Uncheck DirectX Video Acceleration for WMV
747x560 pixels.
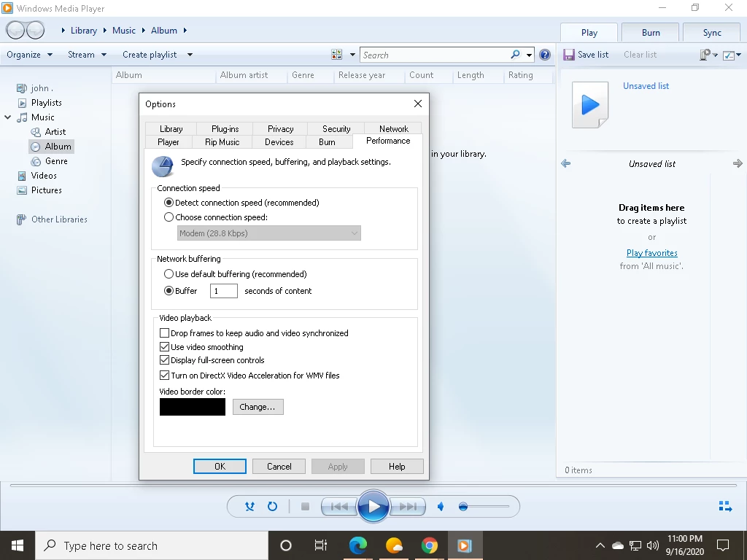point(164,376)
